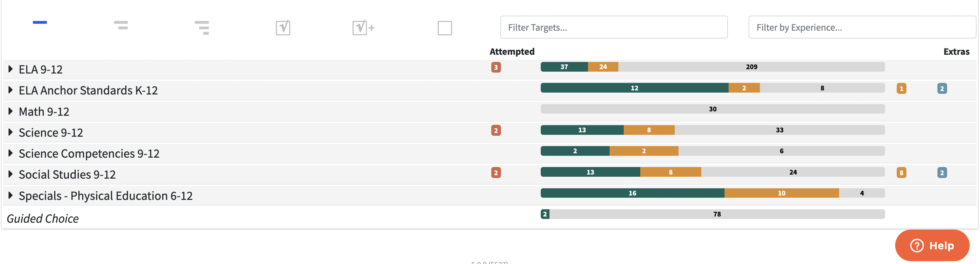Open the Help button
The image size is (980, 264).
932,245
